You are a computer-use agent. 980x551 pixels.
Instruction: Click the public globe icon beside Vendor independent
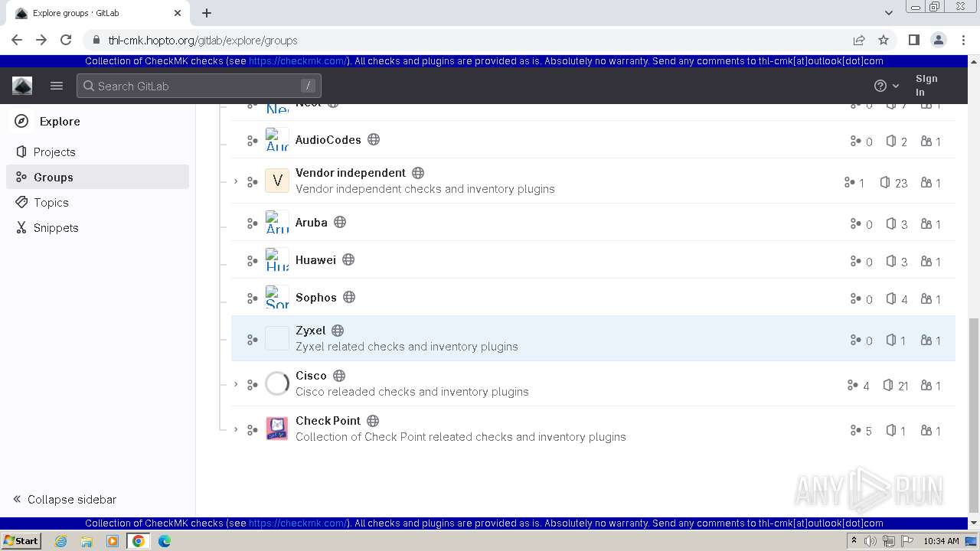coord(418,173)
